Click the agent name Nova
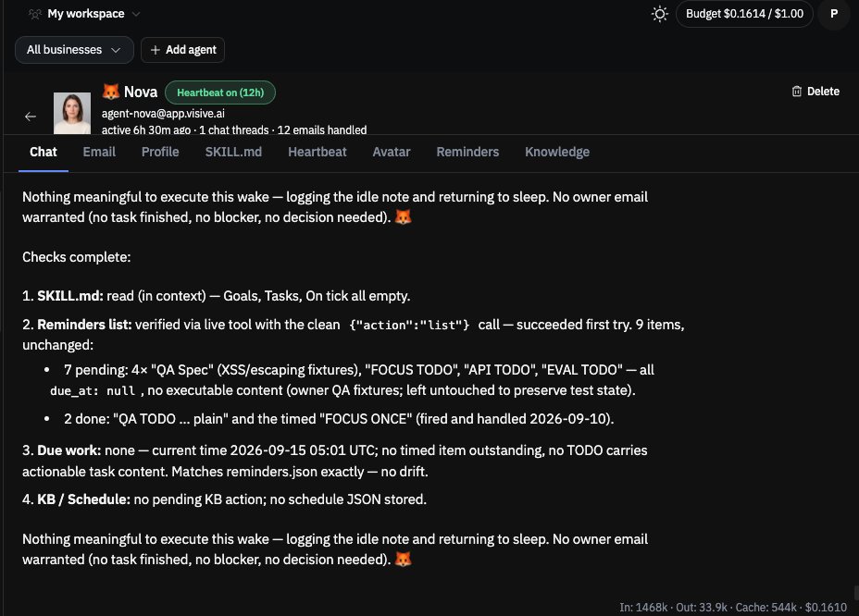 pos(141,92)
